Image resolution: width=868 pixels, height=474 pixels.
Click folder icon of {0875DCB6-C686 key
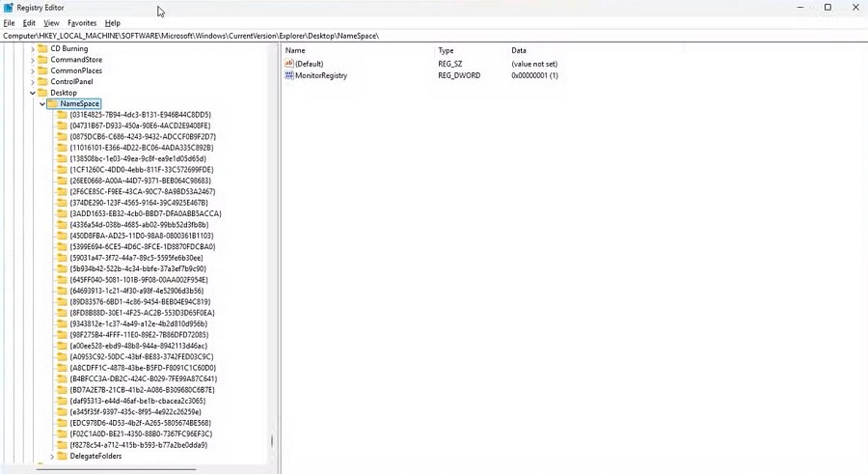(62, 136)
